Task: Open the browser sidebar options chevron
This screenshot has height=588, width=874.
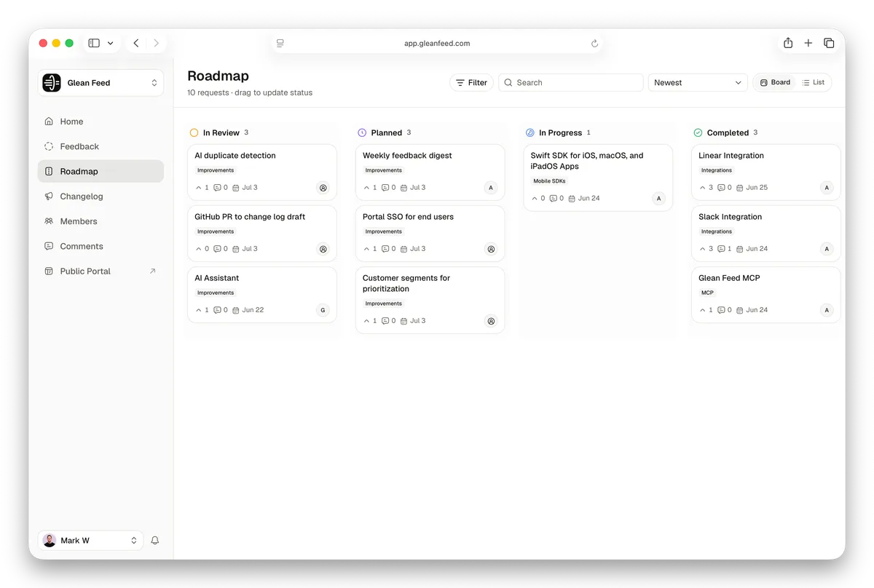Action: [111, 43]
